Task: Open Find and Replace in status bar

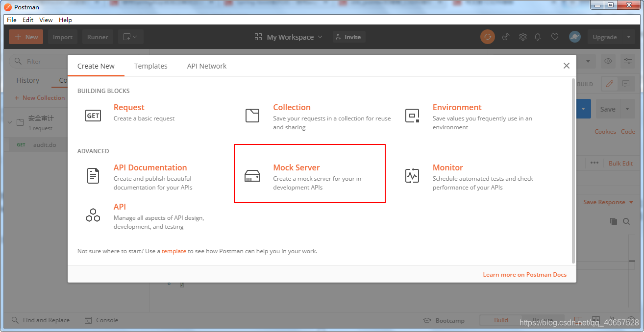Action: pos(41,320)
